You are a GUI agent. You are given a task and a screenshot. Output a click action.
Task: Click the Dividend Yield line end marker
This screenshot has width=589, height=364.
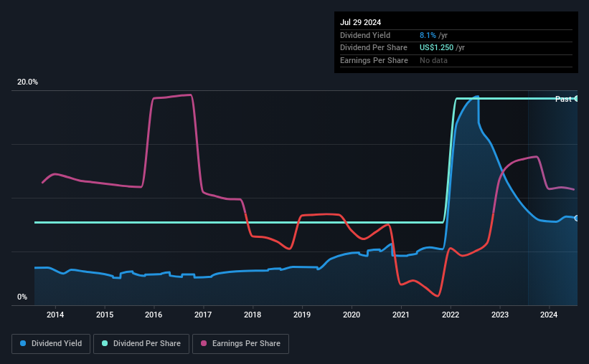[576, 219]
